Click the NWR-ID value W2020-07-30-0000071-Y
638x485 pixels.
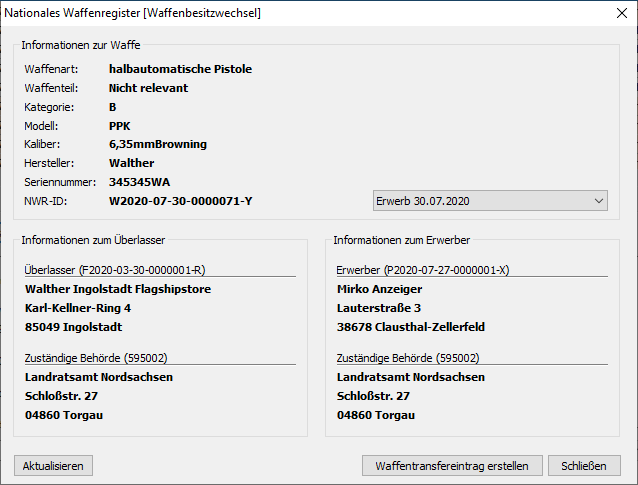coord(180,201)
